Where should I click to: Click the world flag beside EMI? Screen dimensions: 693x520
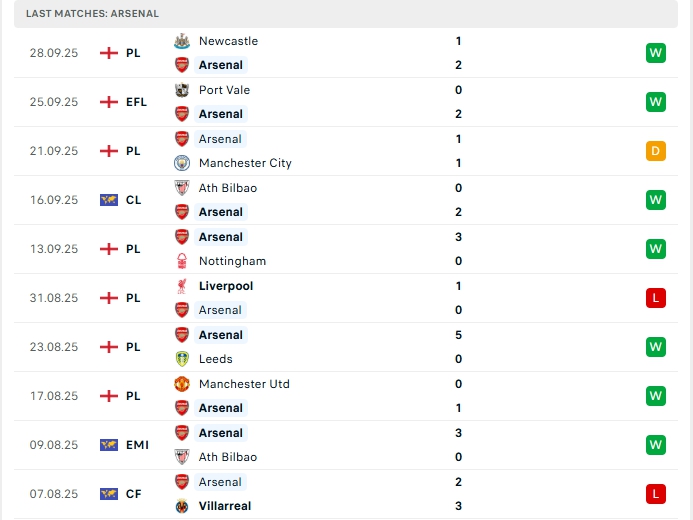click(x=109, y=445)
